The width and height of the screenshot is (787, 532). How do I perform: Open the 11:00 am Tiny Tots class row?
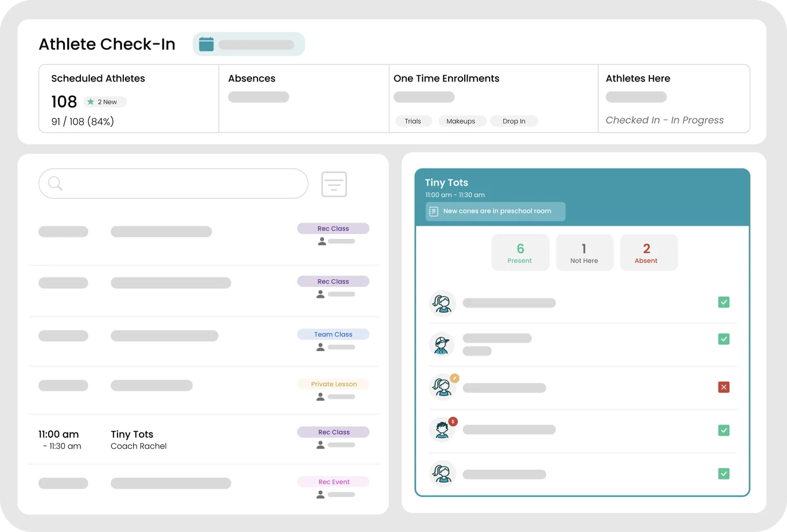coord(204,439)
